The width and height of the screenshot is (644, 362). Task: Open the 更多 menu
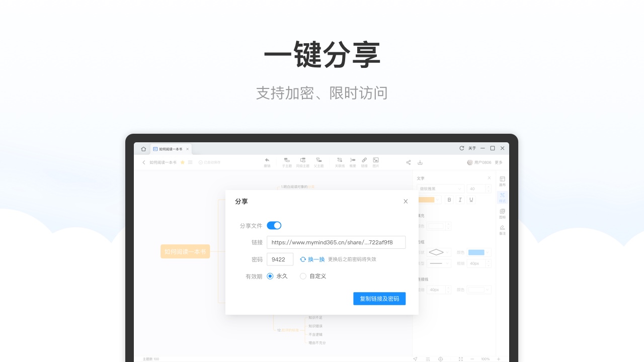coord(499,162)
